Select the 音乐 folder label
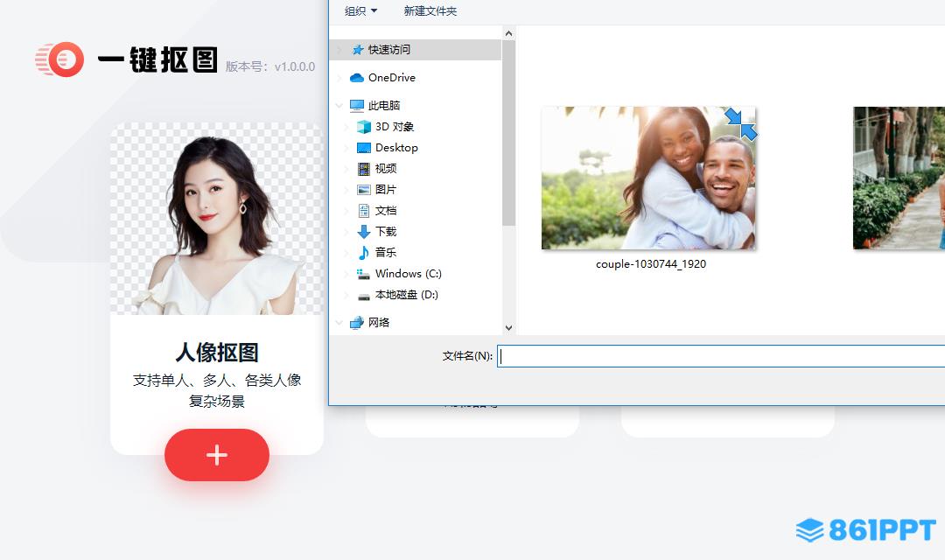This screenshot has height=560, width=945. [x=386, y=253]
